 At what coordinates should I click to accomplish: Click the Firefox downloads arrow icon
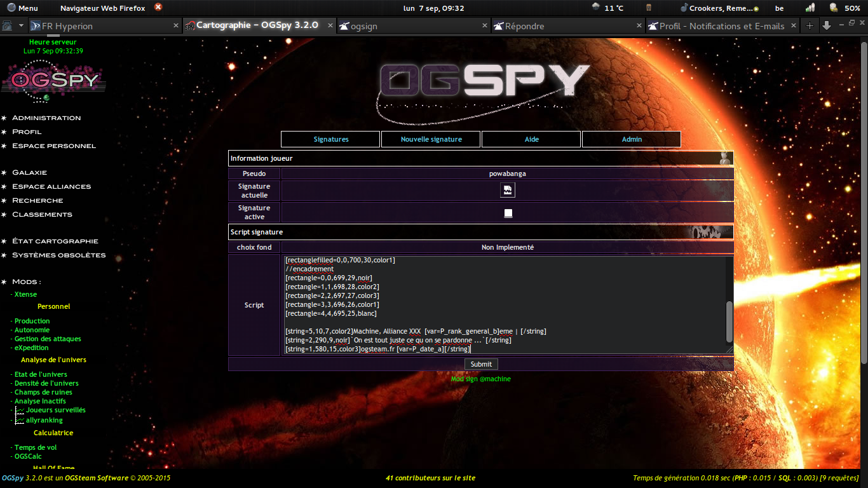pyautogui.click(x=826, y=25)
